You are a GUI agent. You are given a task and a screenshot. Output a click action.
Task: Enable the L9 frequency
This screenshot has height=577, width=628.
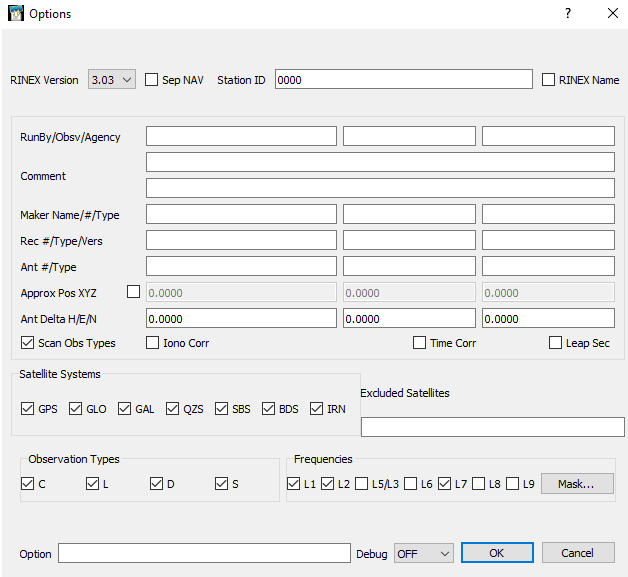(512, 483)
